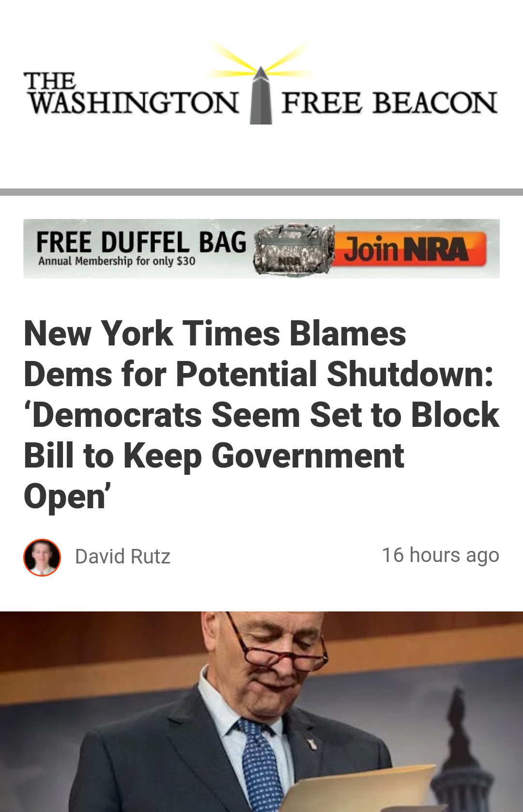Tap the "FREE DUFFEL BAG" ad text
This screenshot has width=523, height=812.
coord(141,242)
